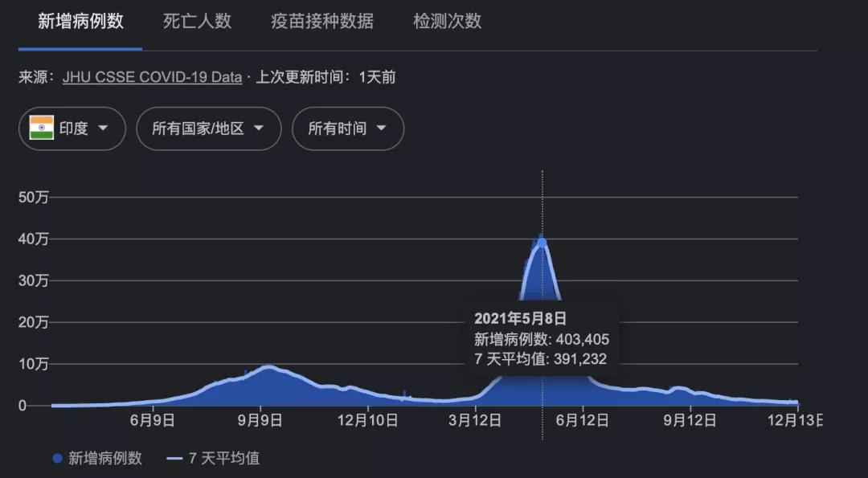Click the 新增病例数 legend label
Viewport: 868px width, 478px height.
point(105,458)
